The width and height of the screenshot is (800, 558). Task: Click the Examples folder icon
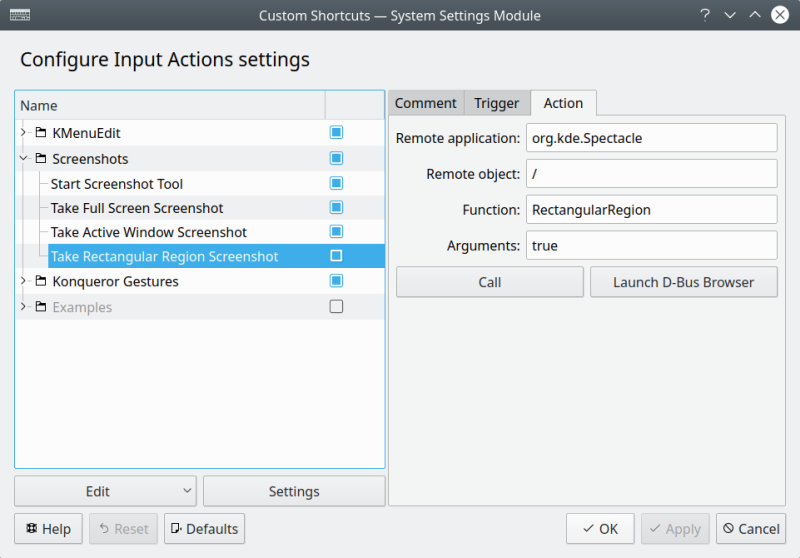coord(41,307)
